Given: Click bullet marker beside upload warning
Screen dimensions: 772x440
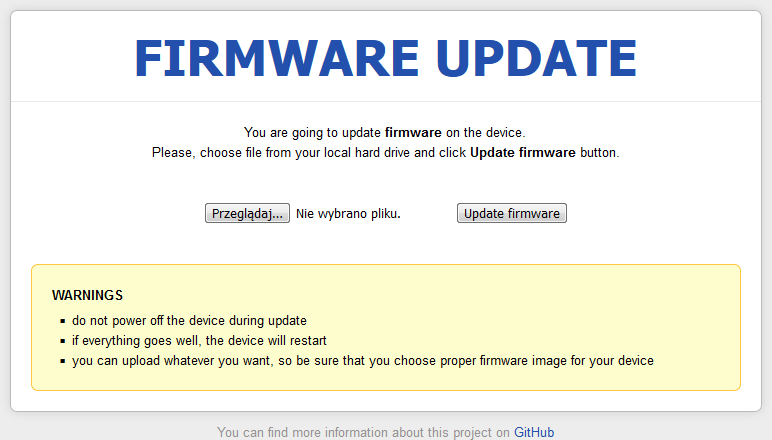Looking at the screenshot, I should [x=62, y=361].
